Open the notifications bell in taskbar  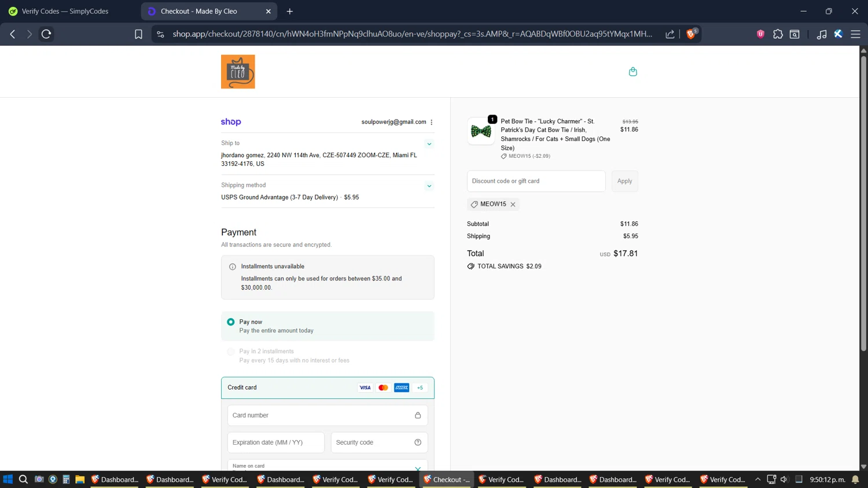pyautogui.click(x=855, y=479)
